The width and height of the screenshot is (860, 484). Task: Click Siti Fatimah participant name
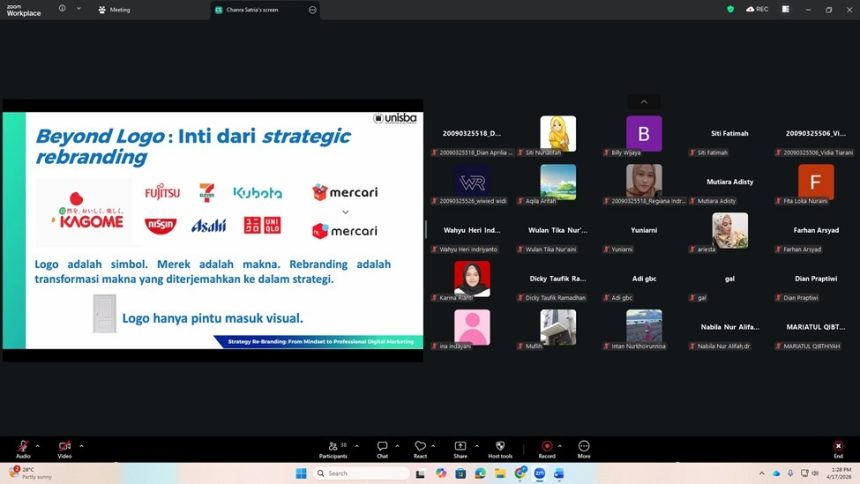point(729,133)
